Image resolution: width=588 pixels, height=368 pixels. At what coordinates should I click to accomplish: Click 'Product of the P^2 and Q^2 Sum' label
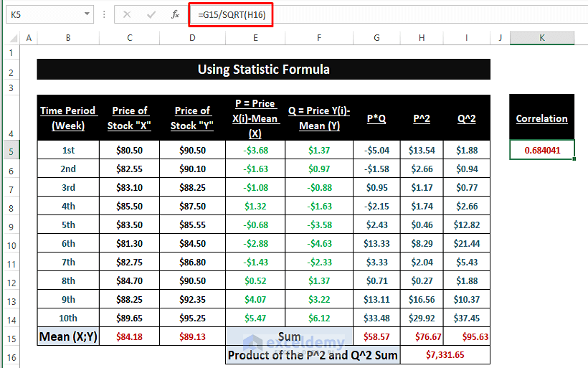(313, 355)
